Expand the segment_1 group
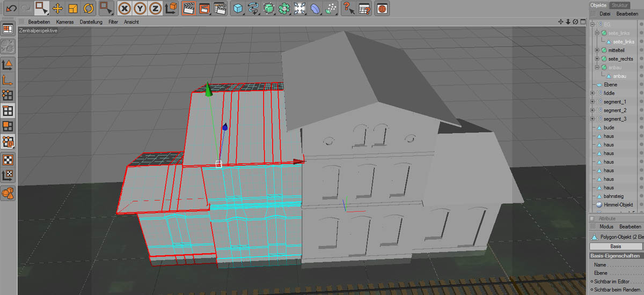 592,102
